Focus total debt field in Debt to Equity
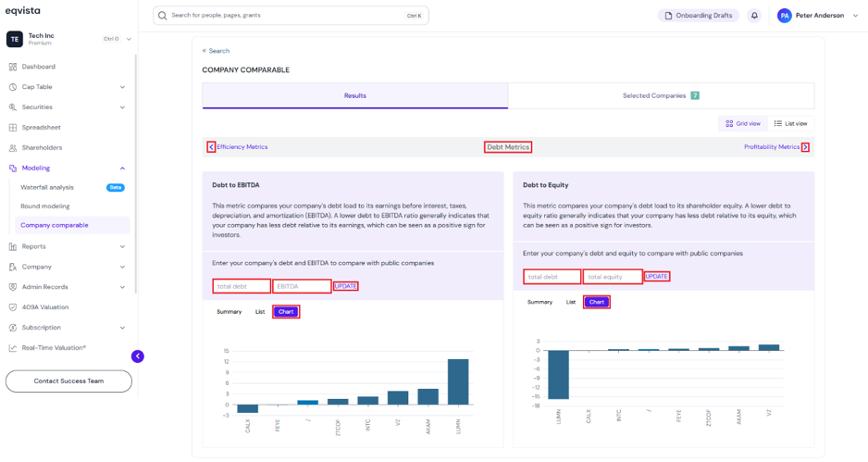Screen dimensions: 868x462 [x=552, y=277]
